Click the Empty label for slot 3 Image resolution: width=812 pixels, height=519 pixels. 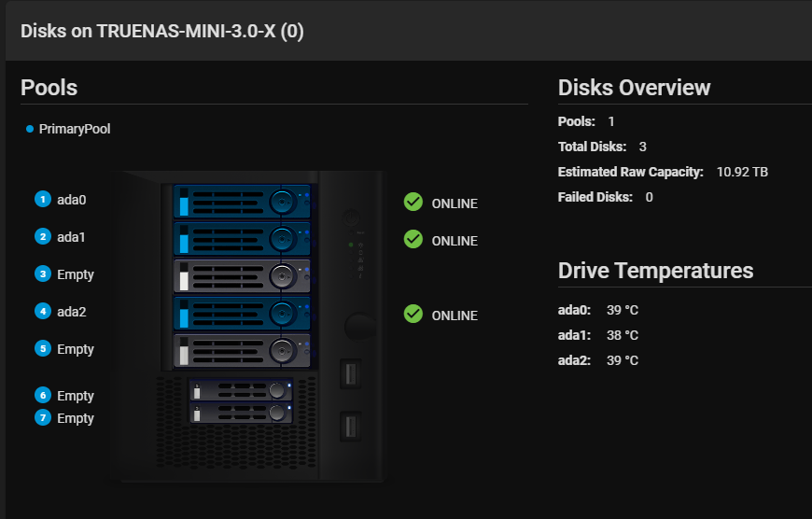76,275
